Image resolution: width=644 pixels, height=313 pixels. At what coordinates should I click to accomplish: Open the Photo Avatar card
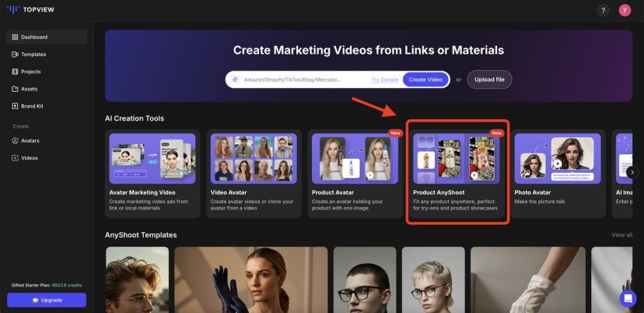click(x=558, y=174)
